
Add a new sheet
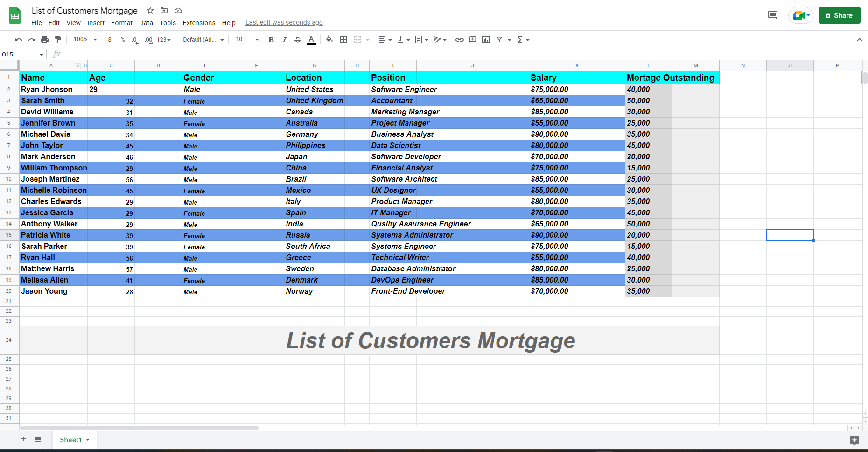coord(24,439)
